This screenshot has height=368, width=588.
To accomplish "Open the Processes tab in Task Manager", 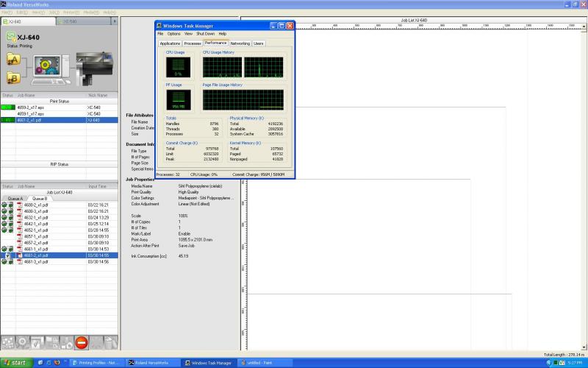I will (x=193, y=43).
